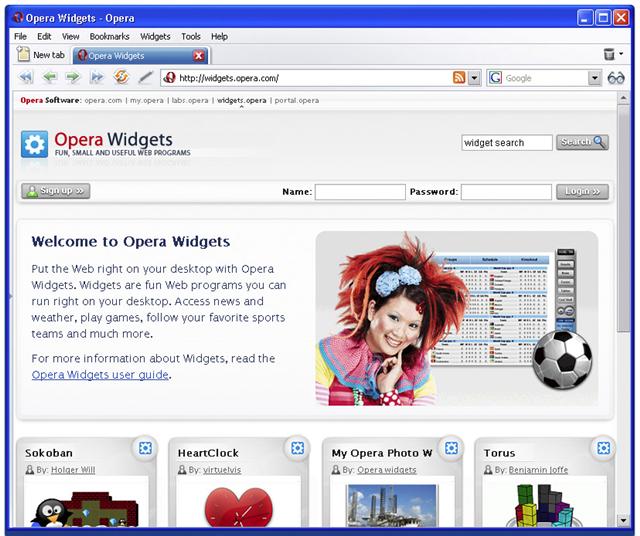The image size is (640, 536).
Task: Reload the page with the orange Reload icon
Action: (121, 77)
